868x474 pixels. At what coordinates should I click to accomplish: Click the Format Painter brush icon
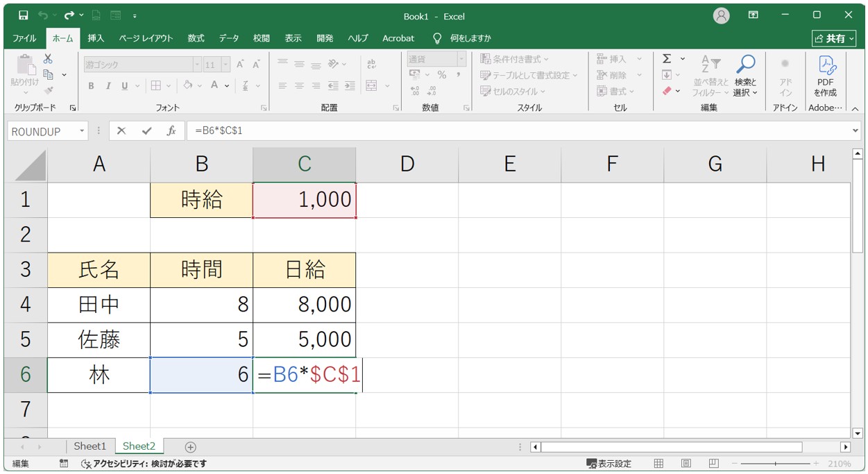click(48, 90)
